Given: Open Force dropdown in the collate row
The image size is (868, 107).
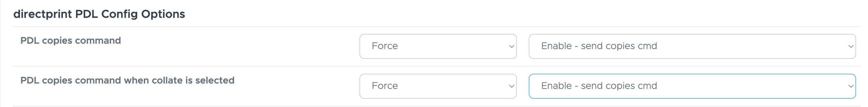Looking at the screenshot, I should [x=438, y=86].
